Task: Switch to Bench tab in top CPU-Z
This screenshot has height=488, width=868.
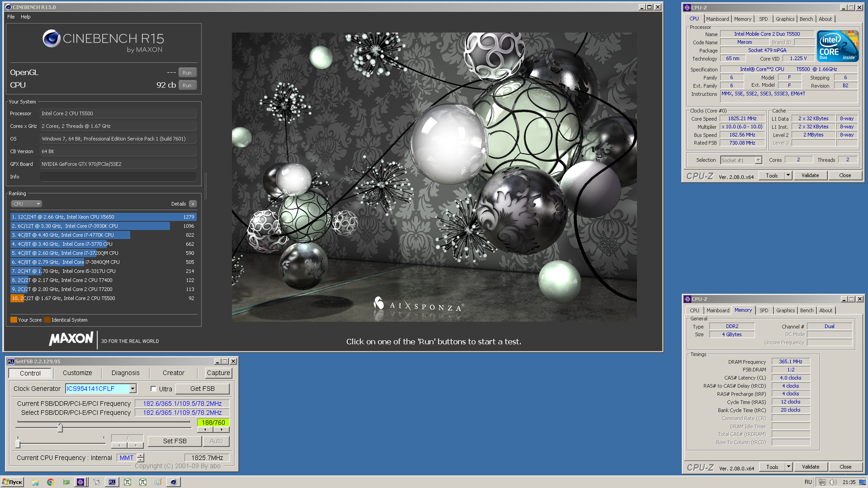Action: coord(806,19)
